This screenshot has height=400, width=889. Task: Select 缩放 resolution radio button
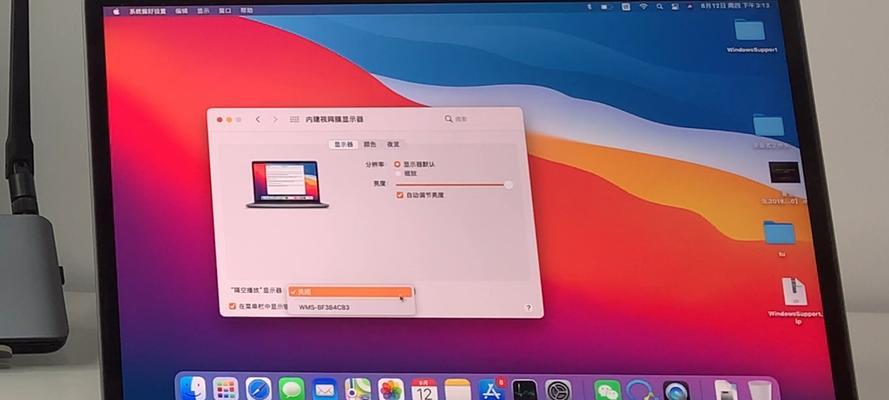397,173
